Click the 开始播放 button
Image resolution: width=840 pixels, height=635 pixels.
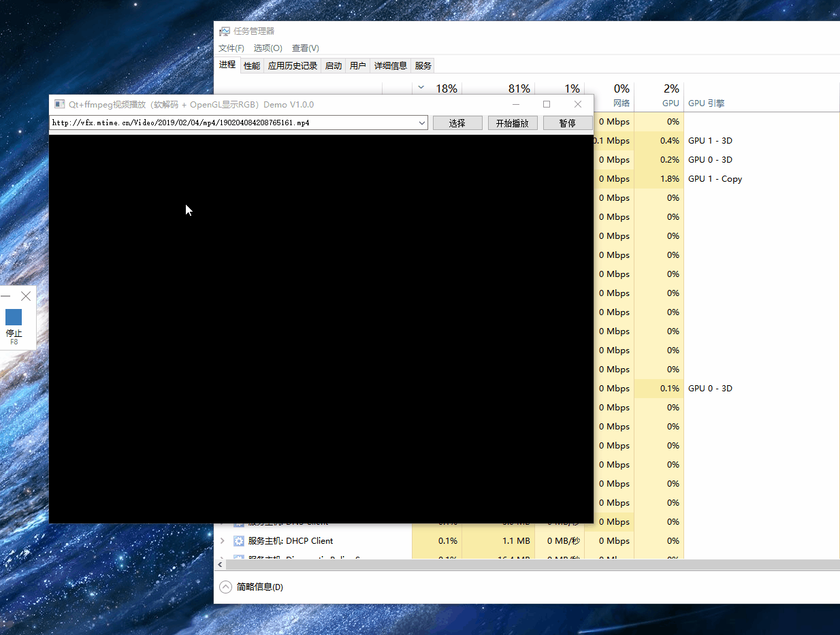[x=513, y=123]
